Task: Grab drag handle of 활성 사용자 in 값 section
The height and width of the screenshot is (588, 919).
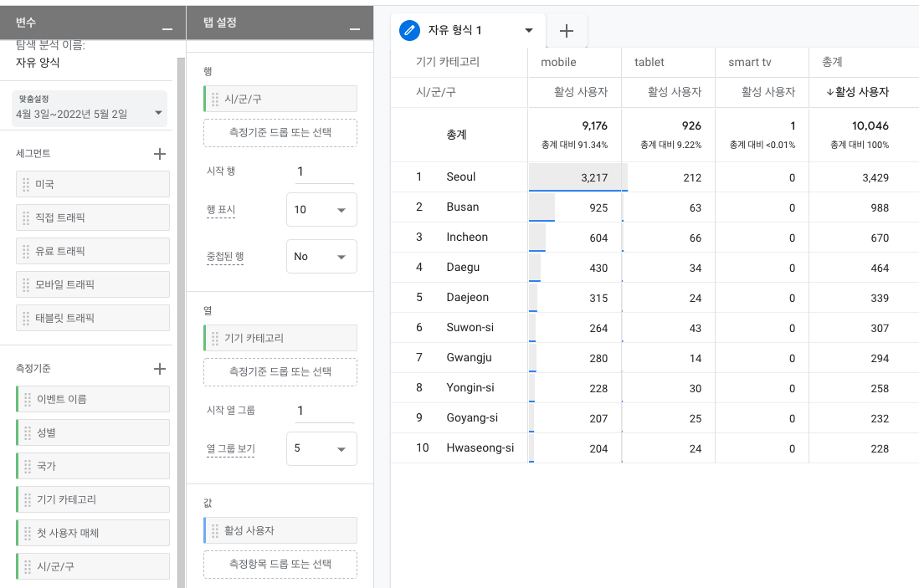Action: click(215, 530)
